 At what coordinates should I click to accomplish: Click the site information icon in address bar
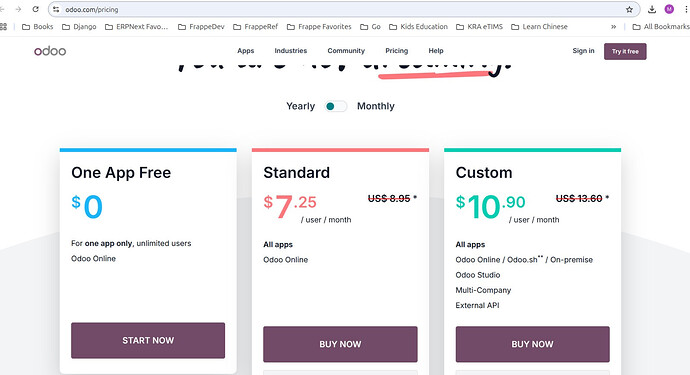pyautogui.click(x=56, y=9)
